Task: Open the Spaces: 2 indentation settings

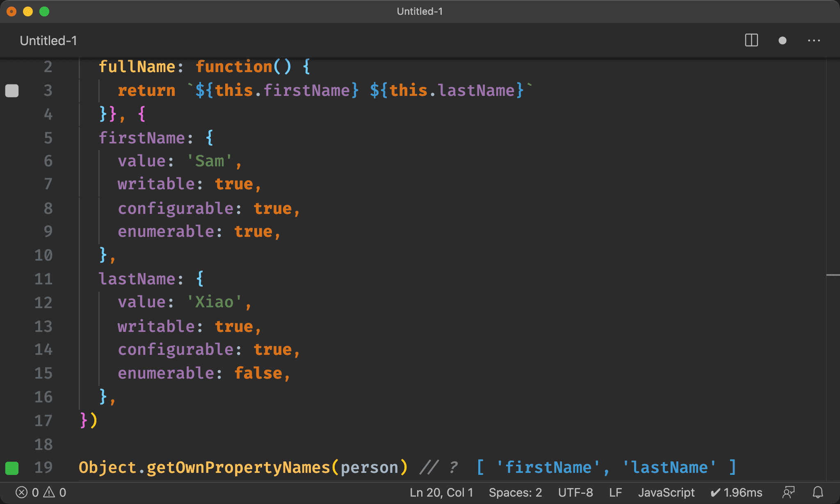Action: (515, 492)
